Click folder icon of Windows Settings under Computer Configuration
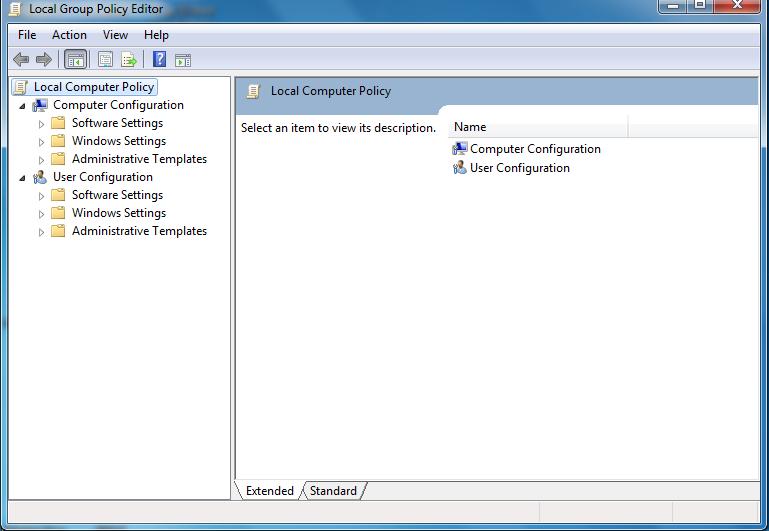Viewport: 769px width, 531px height. click(x=58, y=141)
